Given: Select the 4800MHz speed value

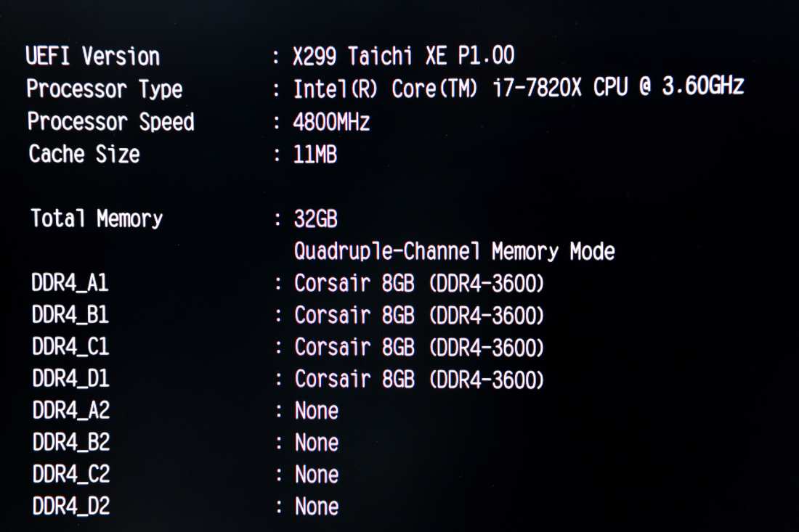Looking at the screenshot, I should pos(331,122).
